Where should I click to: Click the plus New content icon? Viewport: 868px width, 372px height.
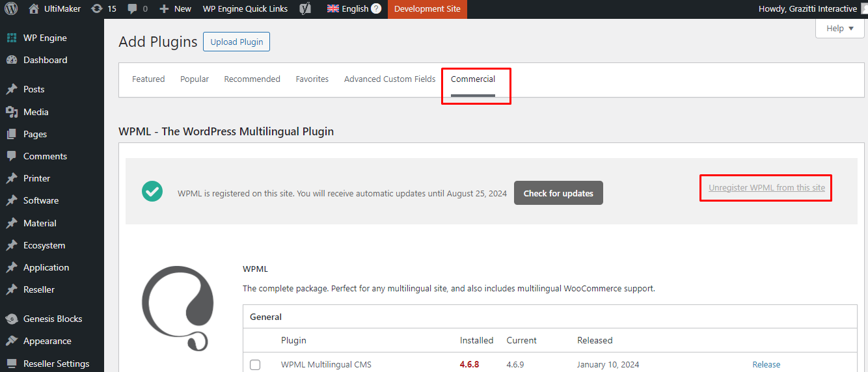coord(164,9)
